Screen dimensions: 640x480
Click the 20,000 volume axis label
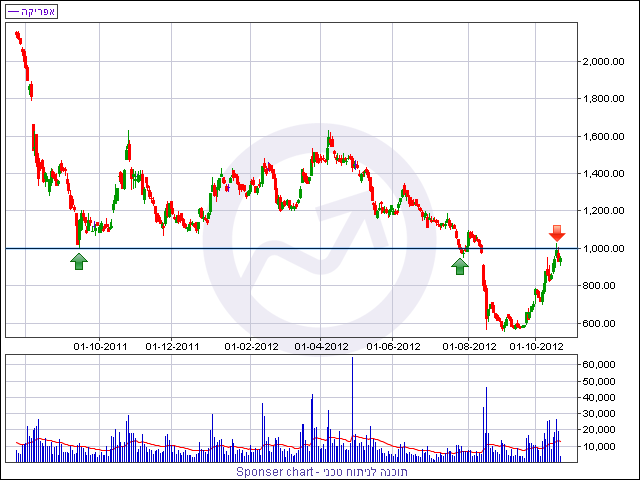[x=599, y=430]
